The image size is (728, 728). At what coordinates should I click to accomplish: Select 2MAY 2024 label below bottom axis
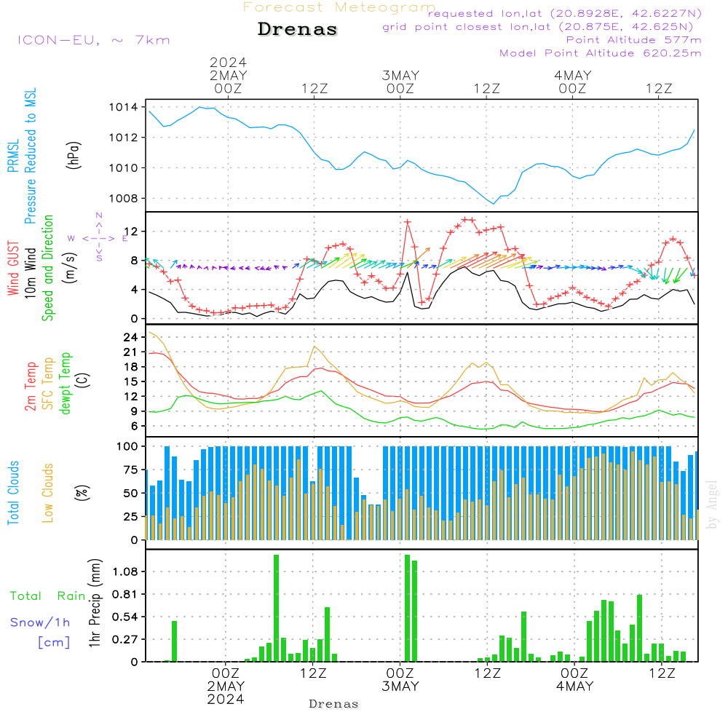pos(226,693)
